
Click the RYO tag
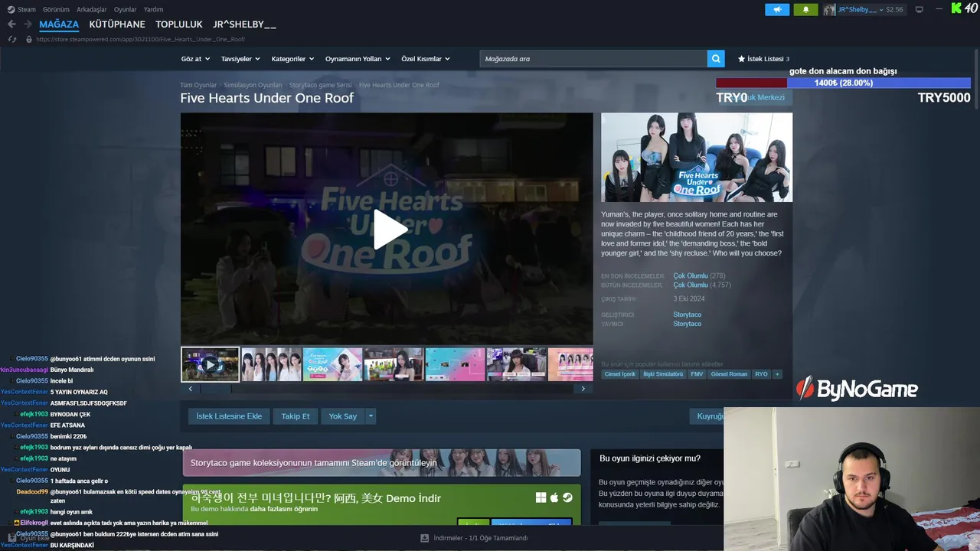tap(761, 374)
